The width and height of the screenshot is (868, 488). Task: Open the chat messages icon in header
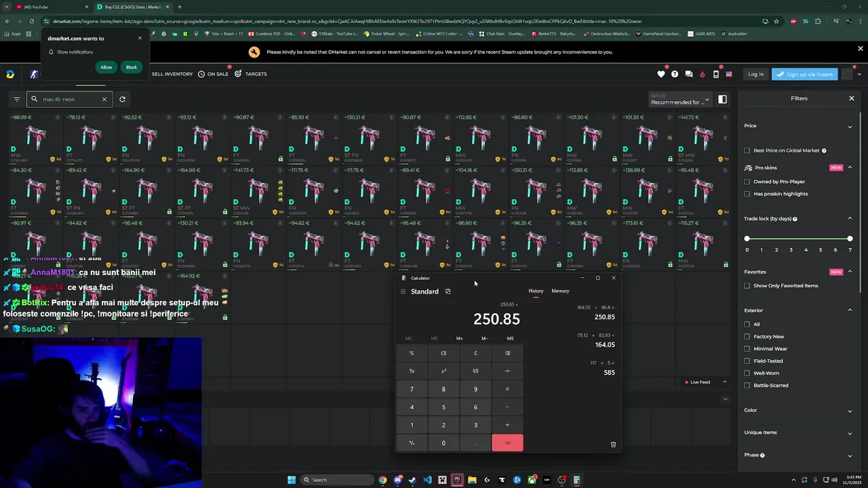point(689,74)
